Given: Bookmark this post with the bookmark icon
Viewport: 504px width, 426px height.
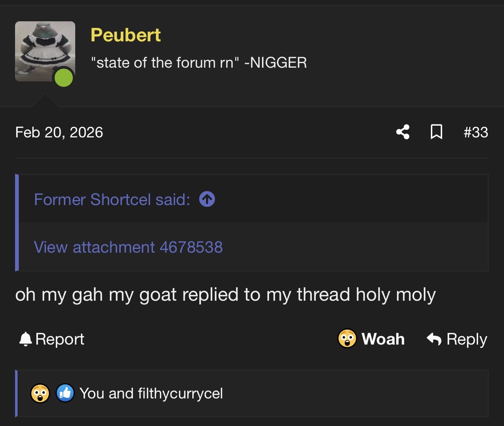Looking at the screenshot, I should tap(436, 132).
